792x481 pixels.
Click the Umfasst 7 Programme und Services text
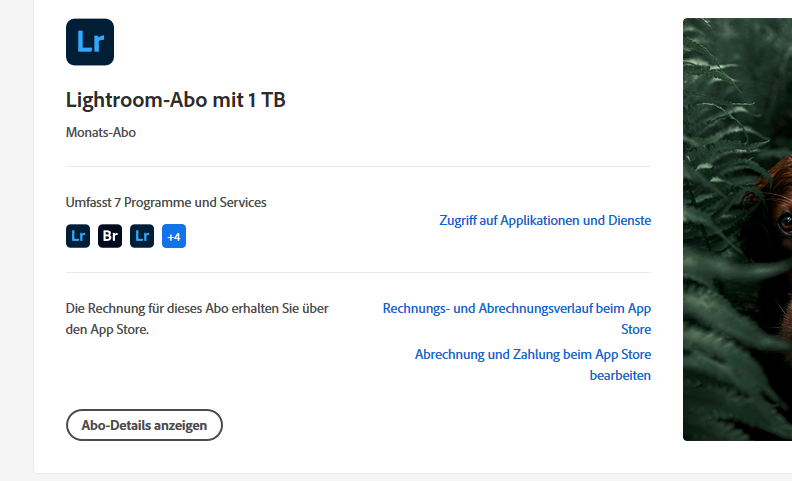pos(166,202)
